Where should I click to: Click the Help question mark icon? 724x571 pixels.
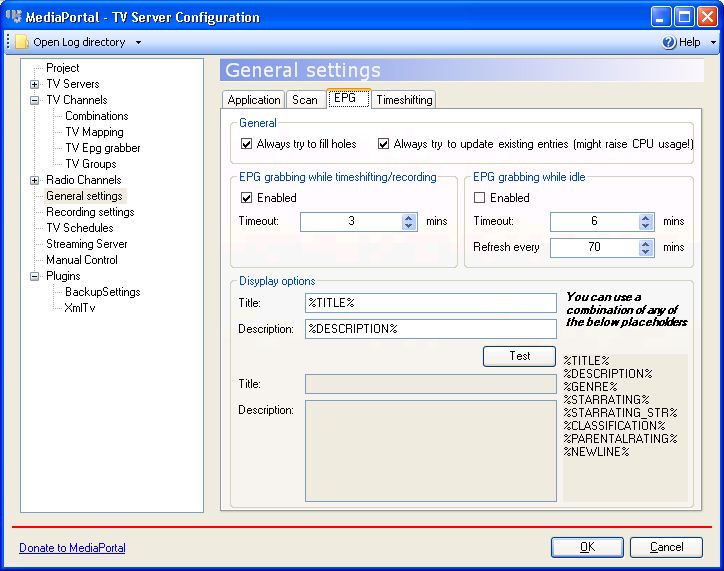pos(669,42)
